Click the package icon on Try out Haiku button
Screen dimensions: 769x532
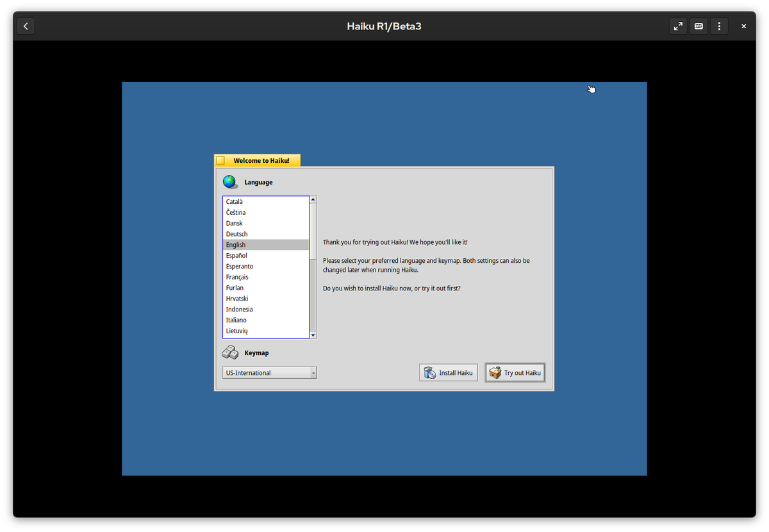[x=495, y=372]
